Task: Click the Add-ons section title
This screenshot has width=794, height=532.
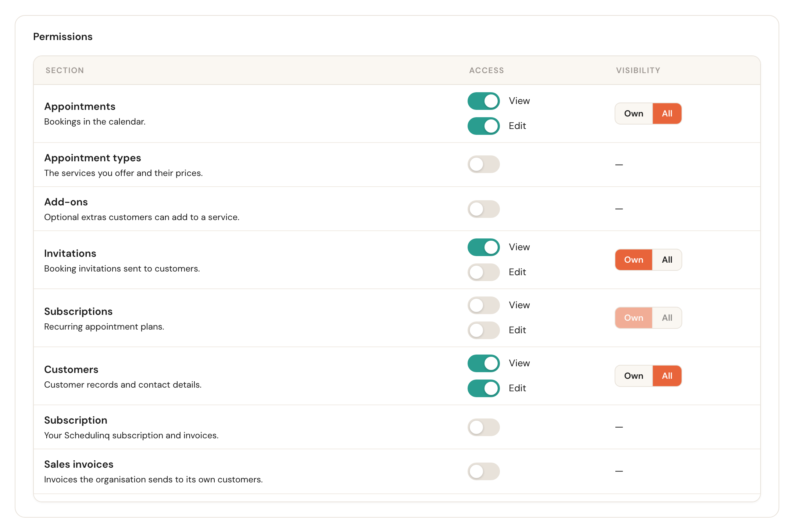Action: pos(66,202)
